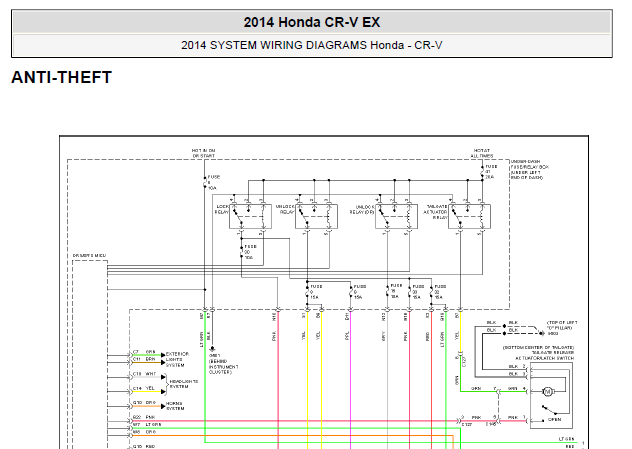This screenshot has width=632, height=449.
Task: Click the ANTI-THEFT heading
Action: pos(61,77)
